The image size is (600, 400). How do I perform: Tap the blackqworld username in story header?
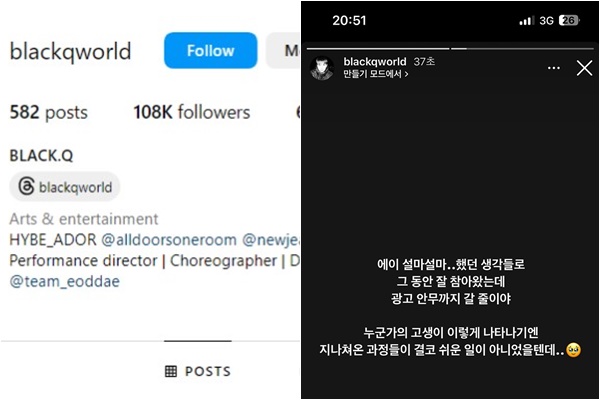375,62
